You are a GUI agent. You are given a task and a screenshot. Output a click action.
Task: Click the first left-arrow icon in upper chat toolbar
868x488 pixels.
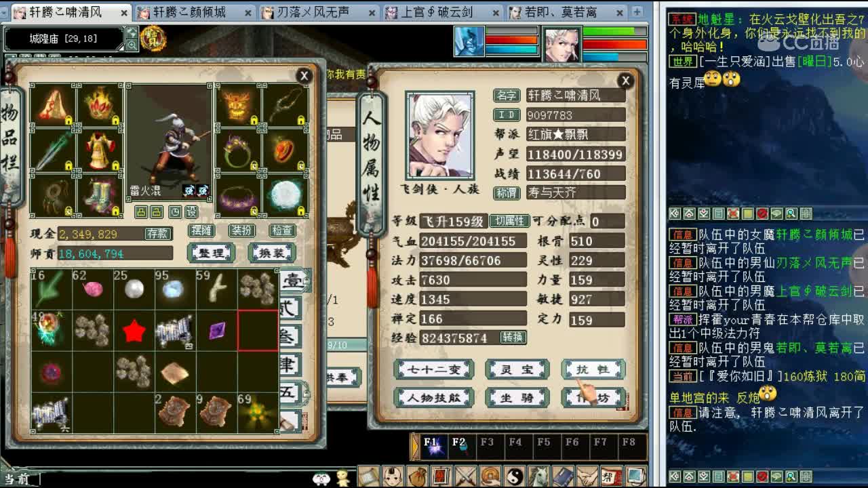click(x=675, y=213)
